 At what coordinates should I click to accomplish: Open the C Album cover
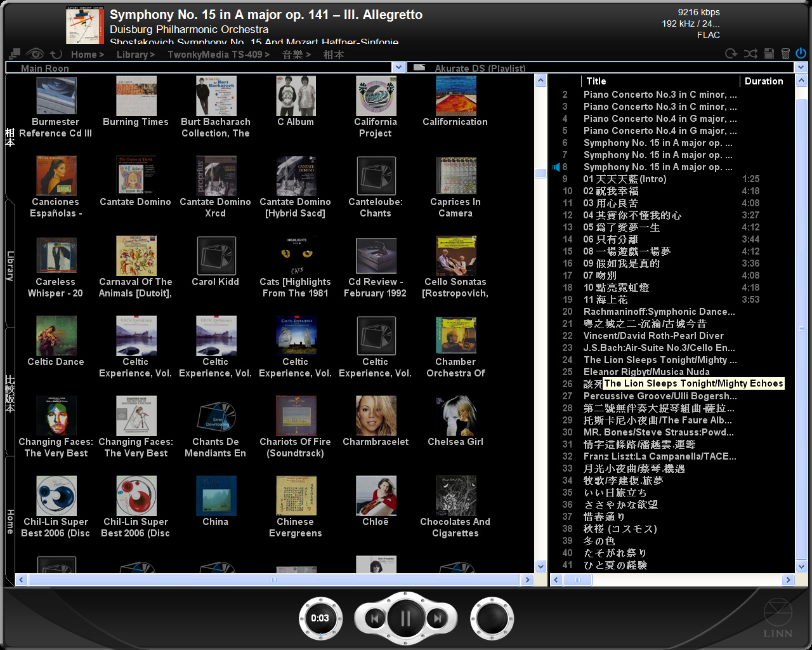point(296,96)
